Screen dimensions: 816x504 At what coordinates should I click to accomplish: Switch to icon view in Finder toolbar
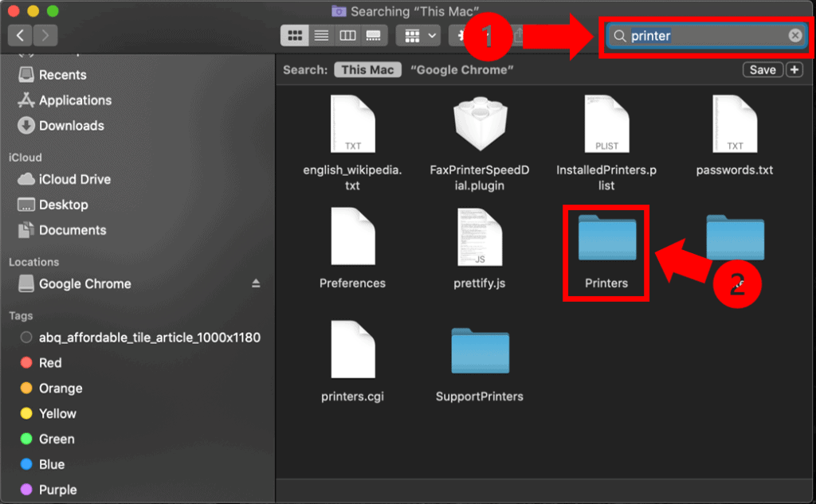[x=295, y=35]
